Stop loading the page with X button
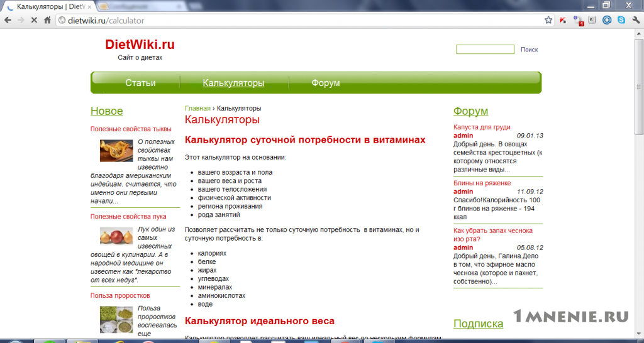 click(34, 20)
